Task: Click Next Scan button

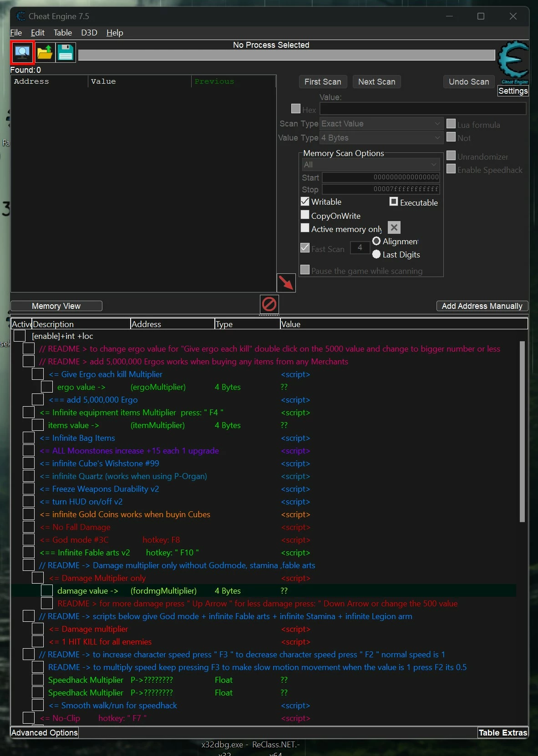Action: coord(376,82)
